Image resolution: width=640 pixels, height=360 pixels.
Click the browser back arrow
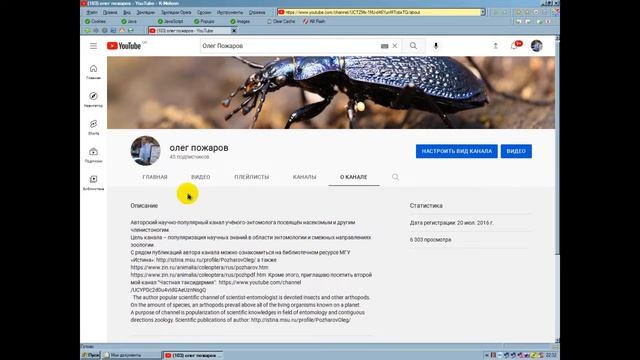pos(87,31)
